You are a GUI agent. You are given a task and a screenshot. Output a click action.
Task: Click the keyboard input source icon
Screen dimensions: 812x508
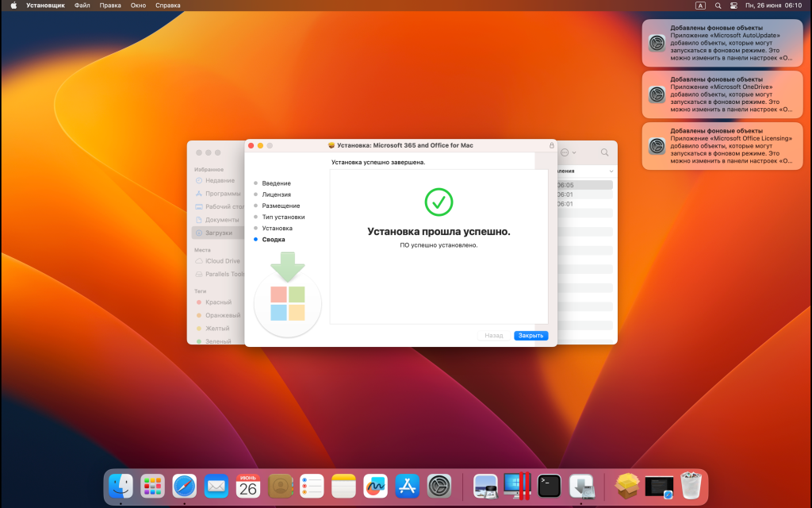(700, 6)
